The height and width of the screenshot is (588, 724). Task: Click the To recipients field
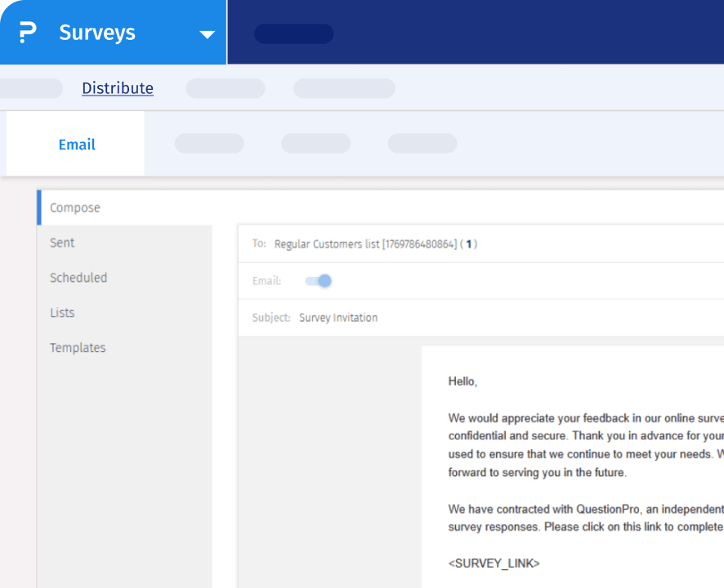pos(481,243)
